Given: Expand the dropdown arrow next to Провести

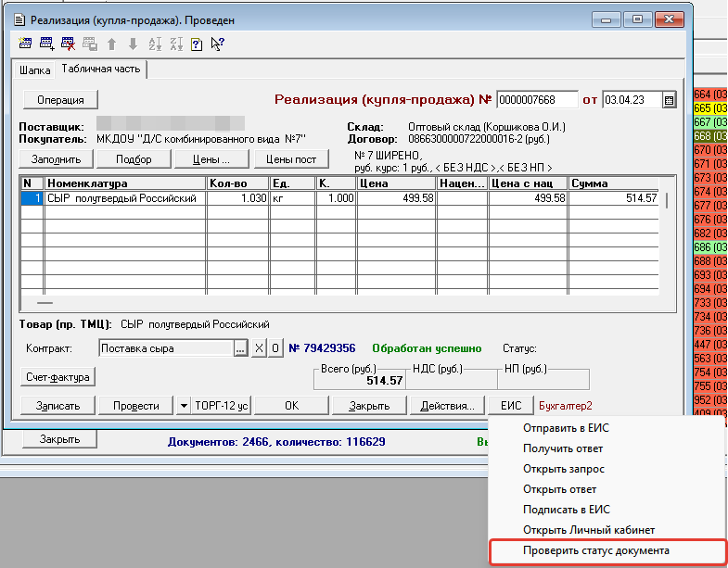Looking at the screenshot, I should click(183, 406).
